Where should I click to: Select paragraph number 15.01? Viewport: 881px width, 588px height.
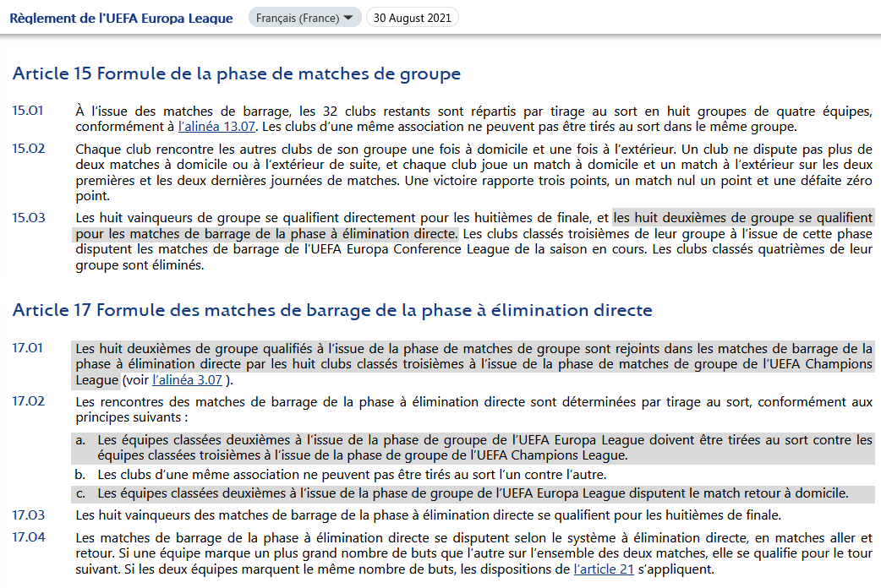[28, 111]
